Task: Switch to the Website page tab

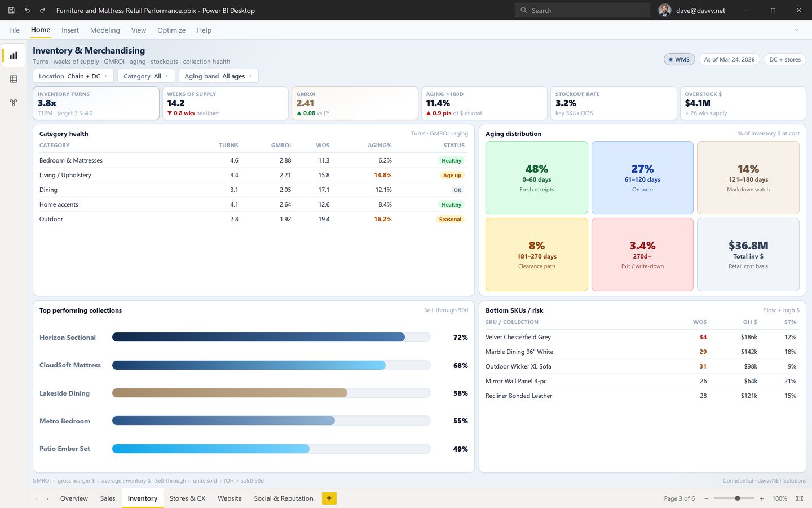Action: (x=230, y=498)
